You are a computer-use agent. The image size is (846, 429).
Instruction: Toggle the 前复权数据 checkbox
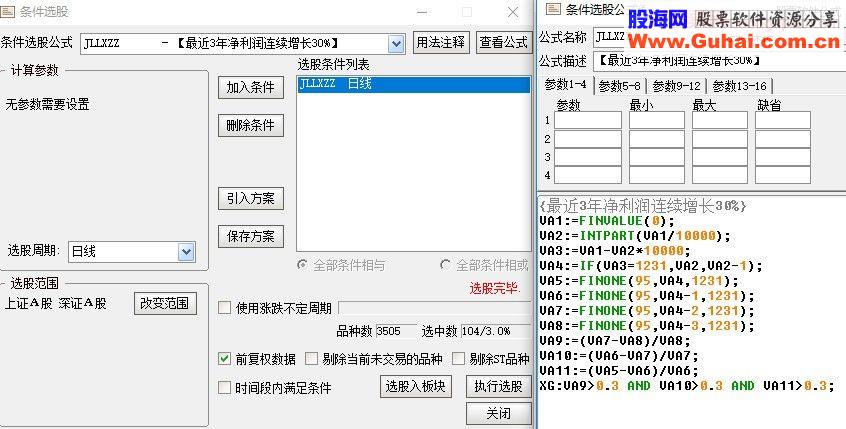coord(224,359)
